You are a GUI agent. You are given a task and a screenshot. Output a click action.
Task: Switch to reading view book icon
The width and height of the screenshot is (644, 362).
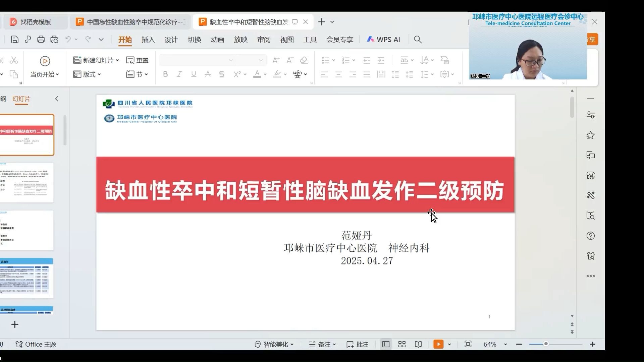418,344
